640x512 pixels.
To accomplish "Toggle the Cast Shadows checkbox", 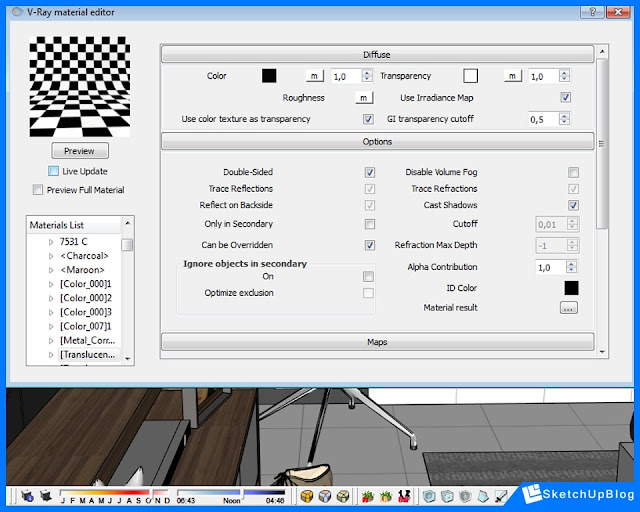I will (x=573, y=205).
